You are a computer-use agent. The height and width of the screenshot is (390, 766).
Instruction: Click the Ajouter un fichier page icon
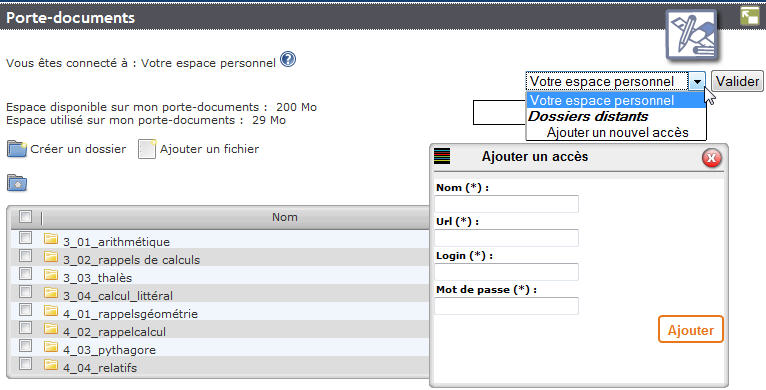(x=147, y=149)
